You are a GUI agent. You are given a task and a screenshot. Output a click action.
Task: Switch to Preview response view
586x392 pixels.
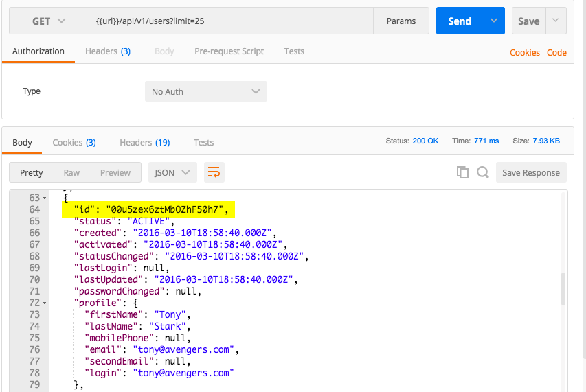(x=115, y=172)
